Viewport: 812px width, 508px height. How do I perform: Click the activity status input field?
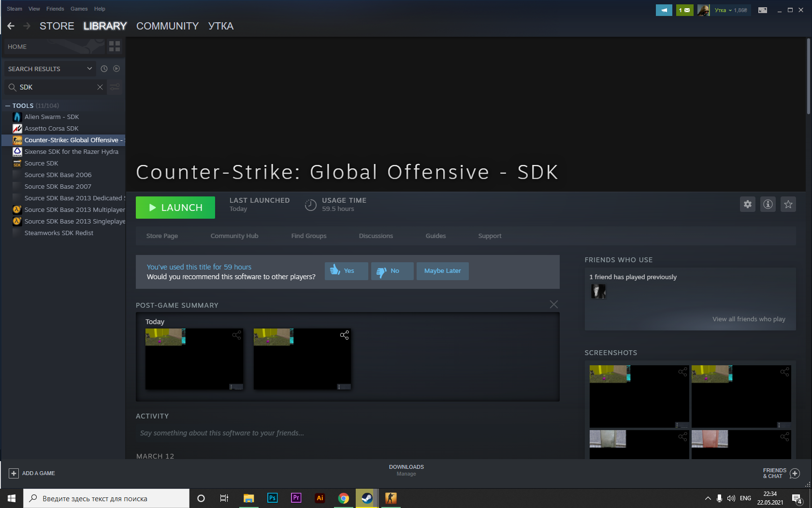pyautogui.click(x=348, y=433)
